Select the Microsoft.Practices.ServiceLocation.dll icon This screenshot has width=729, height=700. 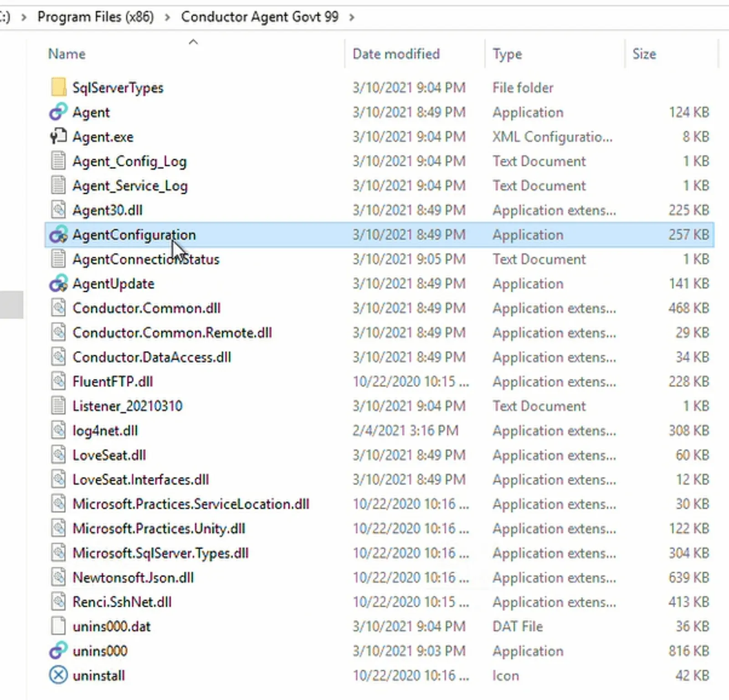click(58, 504)
